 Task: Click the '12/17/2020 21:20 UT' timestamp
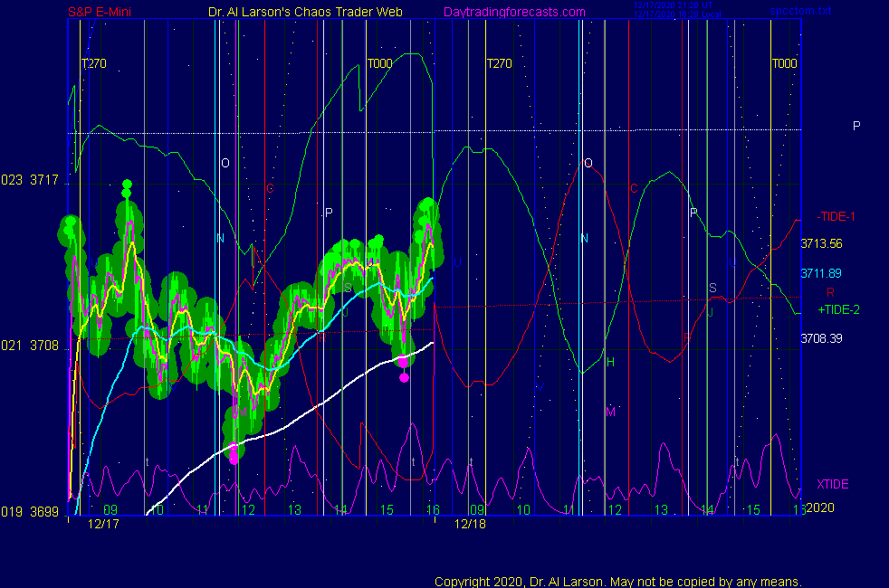[673, 5]
